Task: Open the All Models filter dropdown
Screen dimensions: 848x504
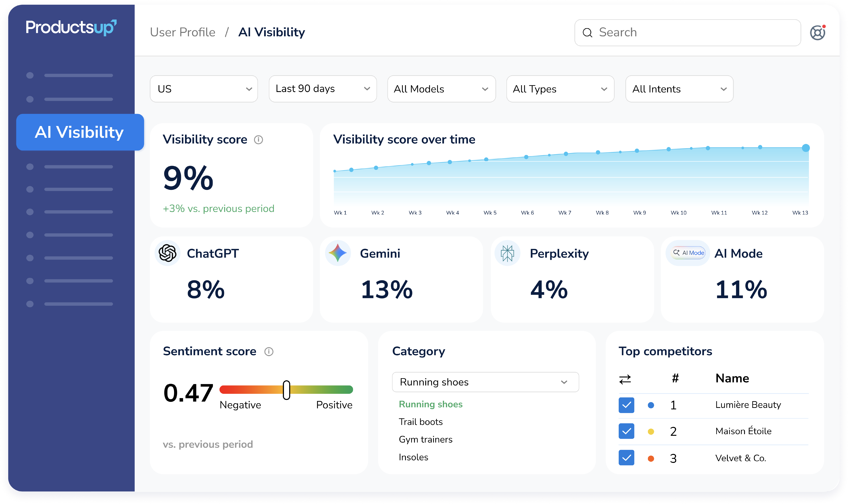Action: tap(442, 89)
